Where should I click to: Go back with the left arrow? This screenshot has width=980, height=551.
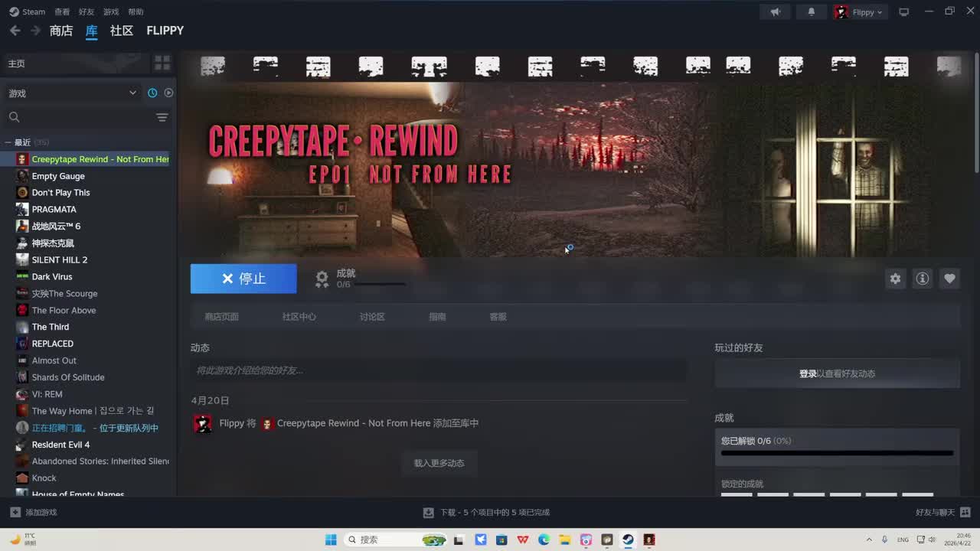point(15,31)
